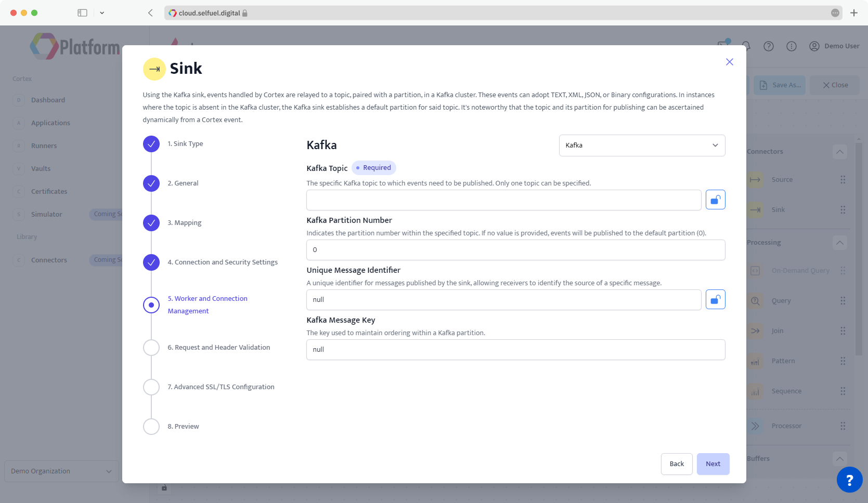The width and height of the screenshot is (868, 503).
Task: Go to step 3 Mapping
Action: pos(184,223)
